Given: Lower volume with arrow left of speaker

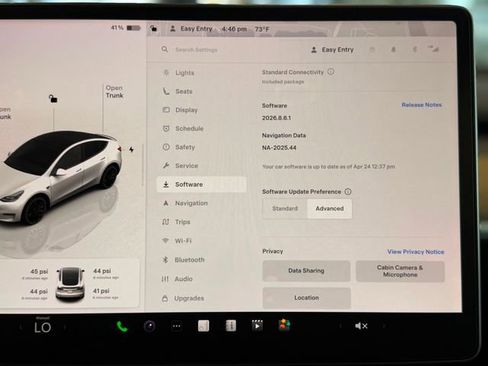Looking at the screenshot, I should pos(340,326).
